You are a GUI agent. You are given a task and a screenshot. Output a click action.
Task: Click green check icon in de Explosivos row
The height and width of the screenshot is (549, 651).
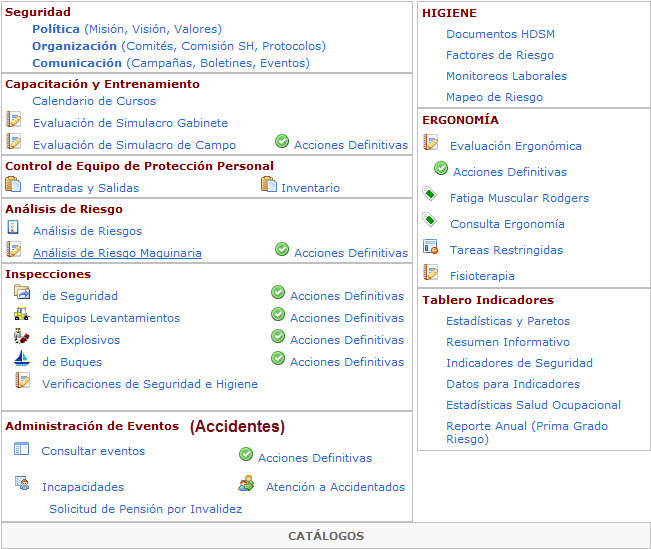click(x=278, y=336)
